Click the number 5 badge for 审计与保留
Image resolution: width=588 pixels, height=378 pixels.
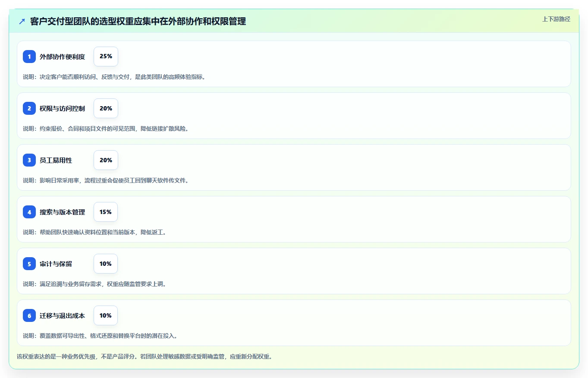[x=29, y=264]
